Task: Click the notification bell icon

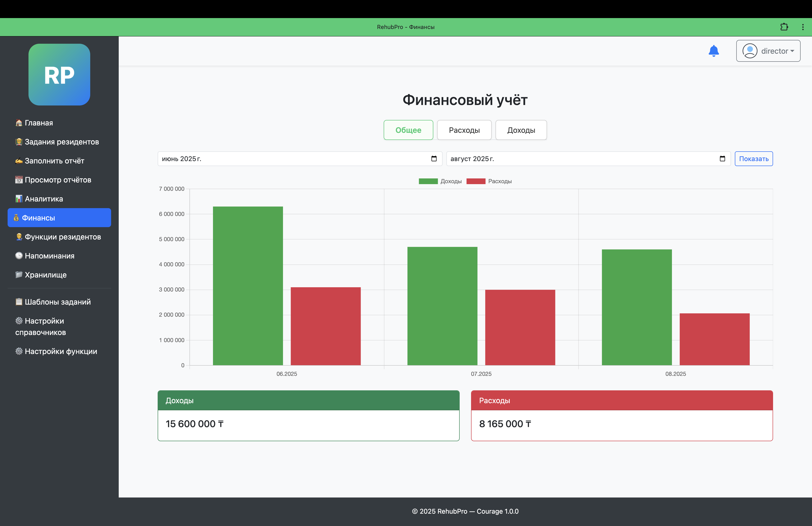Action: pyautogui.click(x=713, y=51)
